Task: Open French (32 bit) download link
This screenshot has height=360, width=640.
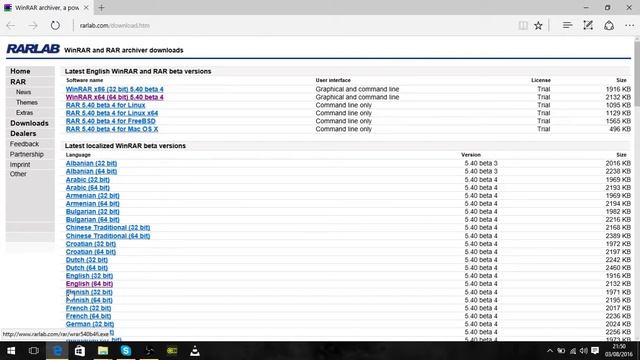Action: tap(89, 308)
